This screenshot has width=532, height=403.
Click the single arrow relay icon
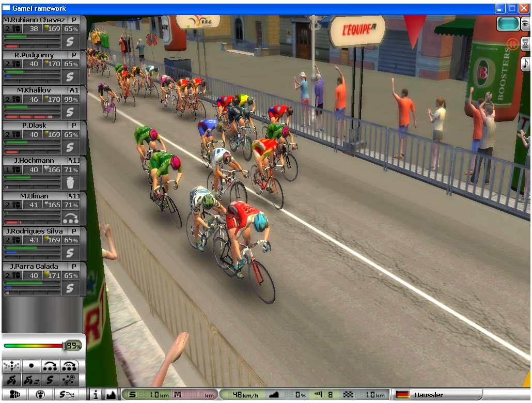(50, 365)
